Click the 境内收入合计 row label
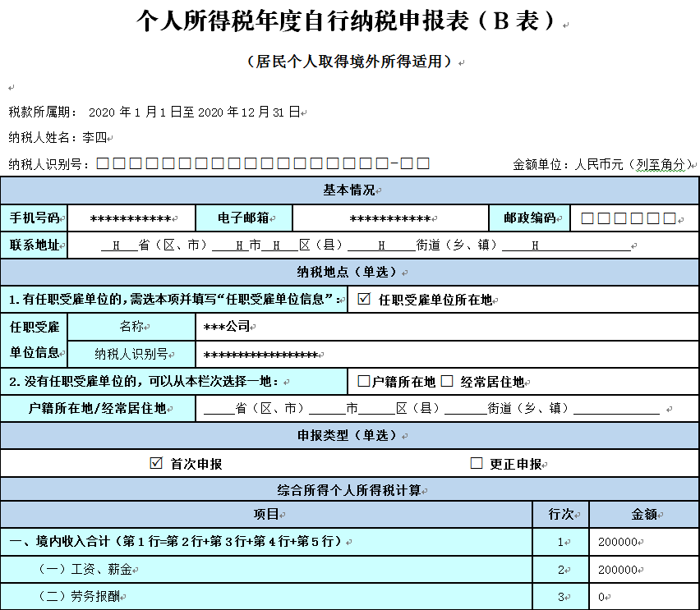The image size is (700, 610). click(177, 542)
